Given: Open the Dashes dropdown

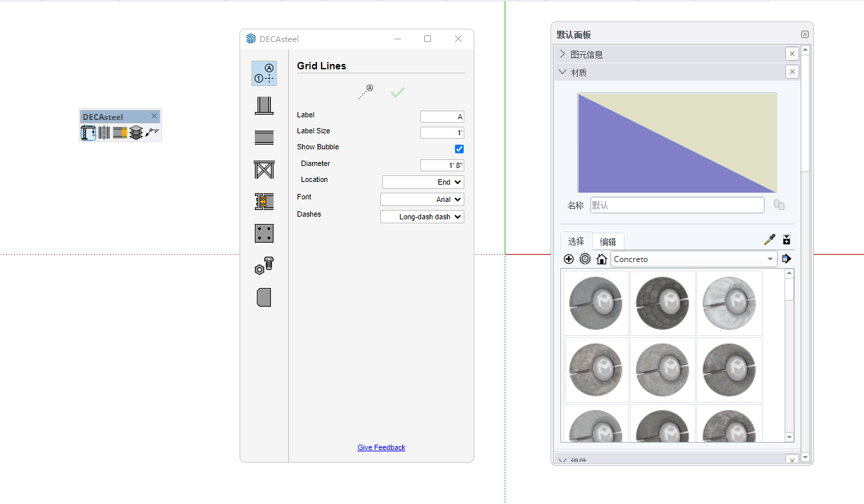Looking at the screenshot, I should pyautogui.click(x=422, y=217).
